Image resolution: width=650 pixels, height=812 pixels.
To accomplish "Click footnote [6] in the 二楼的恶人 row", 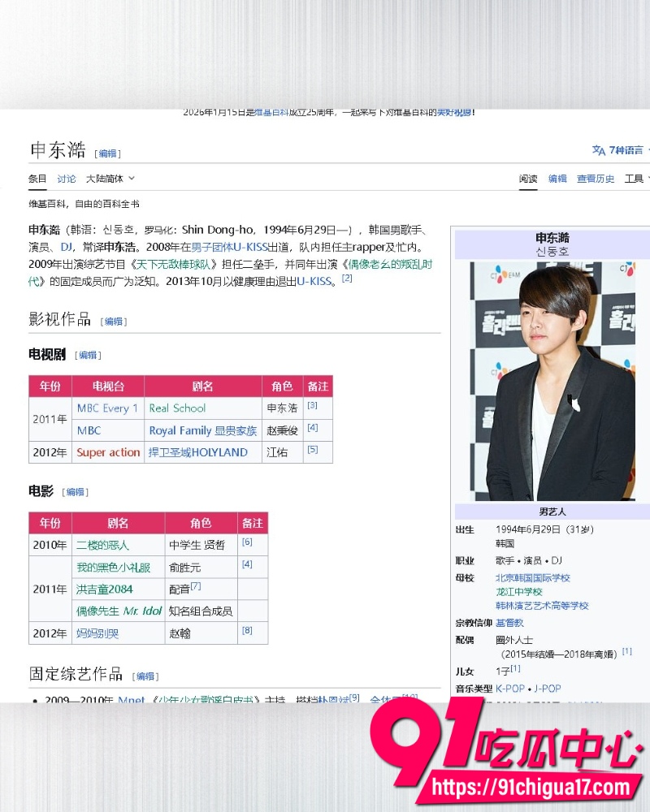I will coord(247,542).
